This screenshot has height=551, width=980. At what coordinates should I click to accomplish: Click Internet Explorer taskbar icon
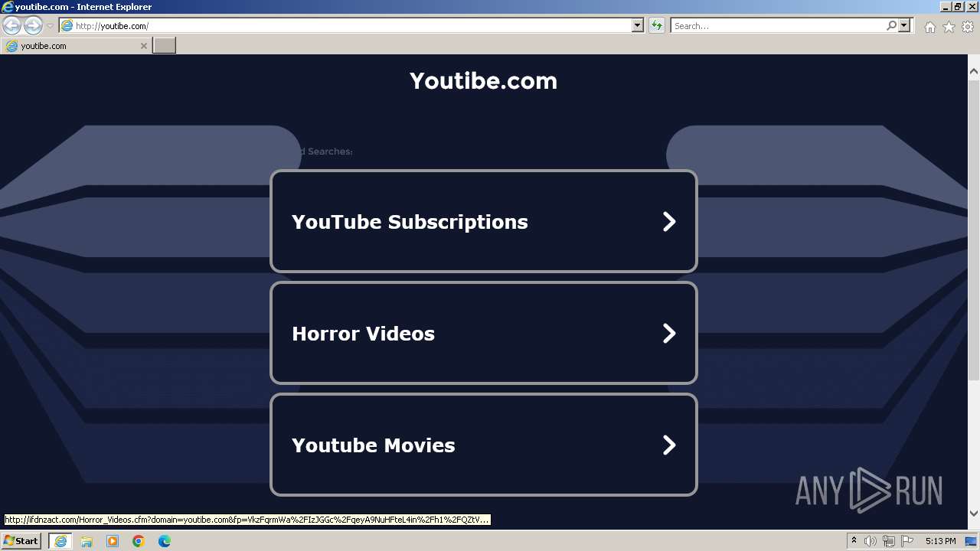coord(60,541)
